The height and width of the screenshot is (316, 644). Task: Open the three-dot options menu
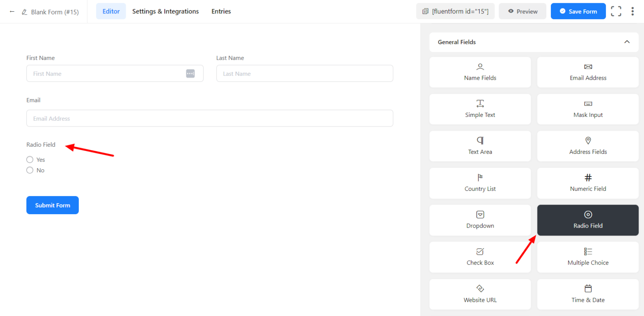pyautogui.click(x=633, y=11)
